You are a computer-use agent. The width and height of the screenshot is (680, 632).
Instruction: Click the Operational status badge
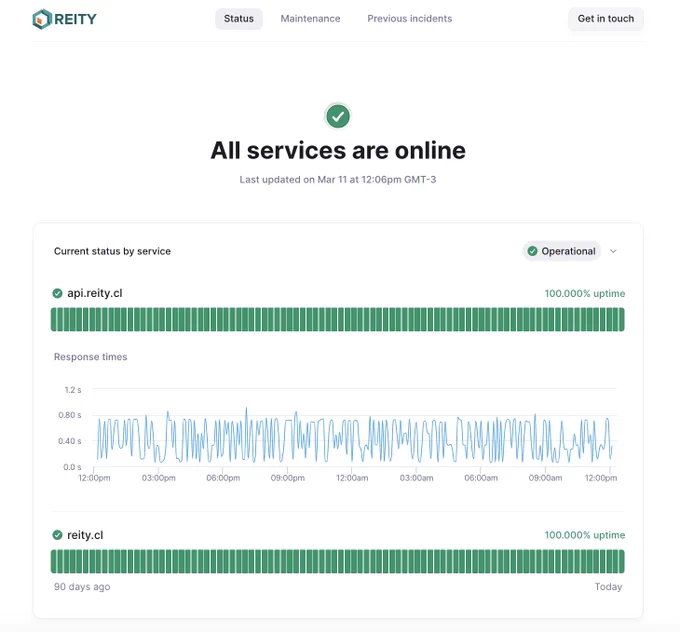coord(562,251)
